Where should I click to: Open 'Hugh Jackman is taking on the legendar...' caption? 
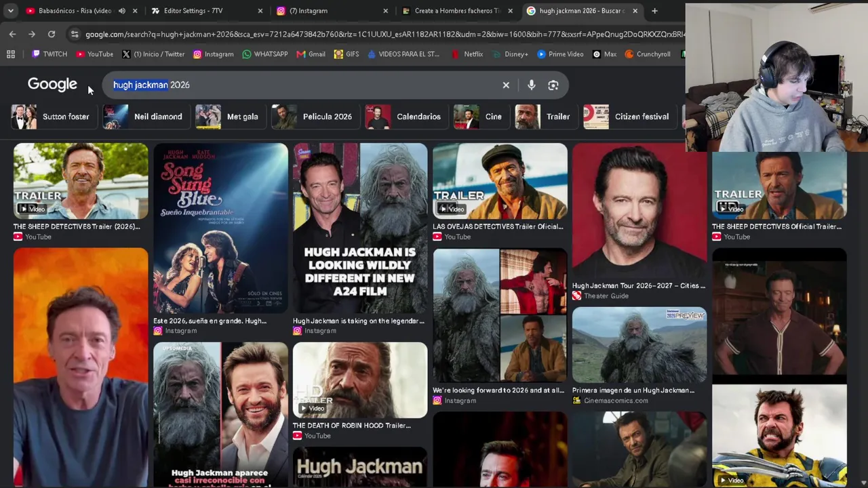[x=359, y=321]
